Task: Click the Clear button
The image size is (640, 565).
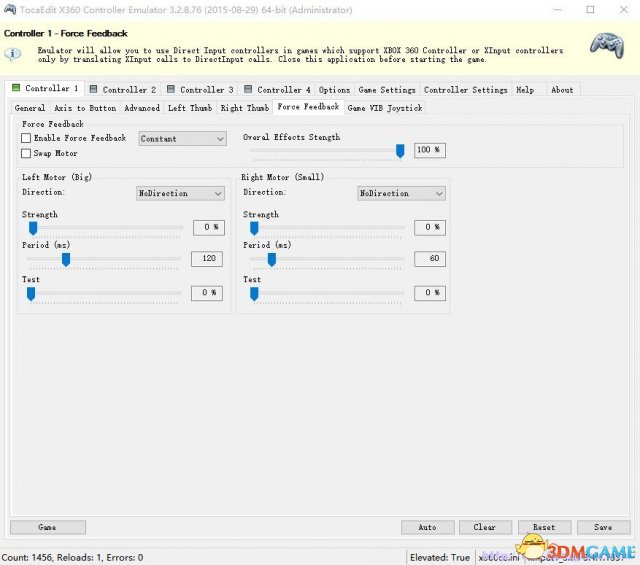Action: (x=485, y=527)
